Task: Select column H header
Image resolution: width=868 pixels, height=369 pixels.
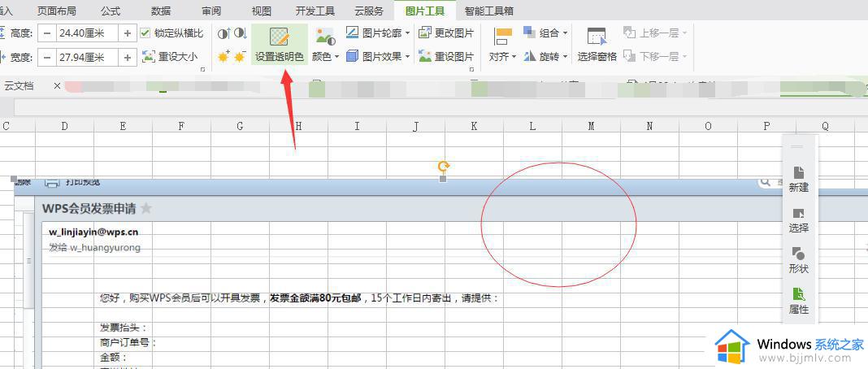Action: click(x=298, y=126)
